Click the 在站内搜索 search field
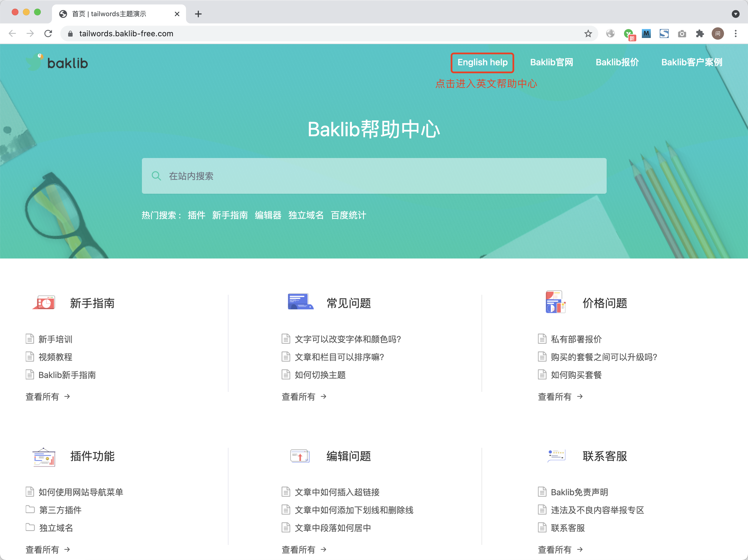The height and width of the screenshot is (560, 748). click(x=374, y=176)
